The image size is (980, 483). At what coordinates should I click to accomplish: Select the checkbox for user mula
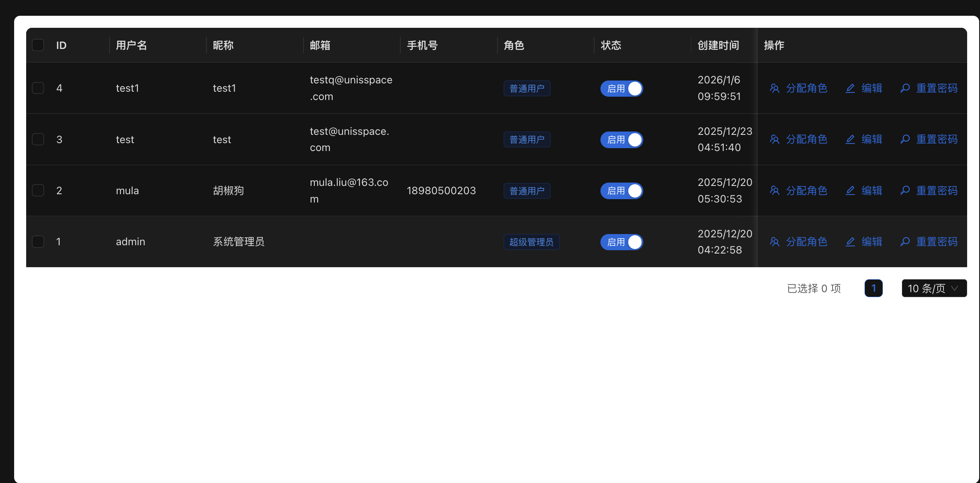(38, 190)
